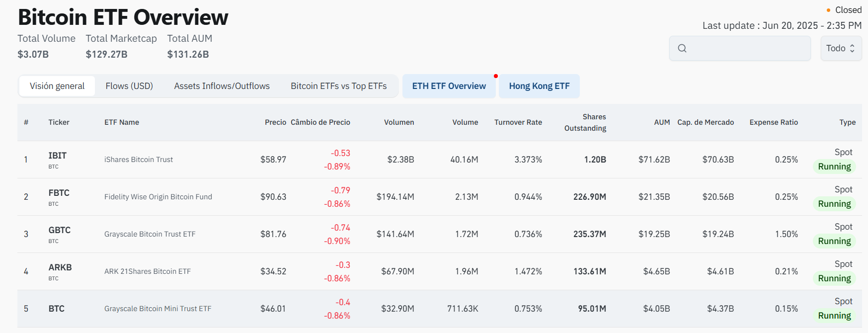This screenshot has width=868, height=333.
Task: Sort by ETF Name column header
Action: tap(122, 122)
